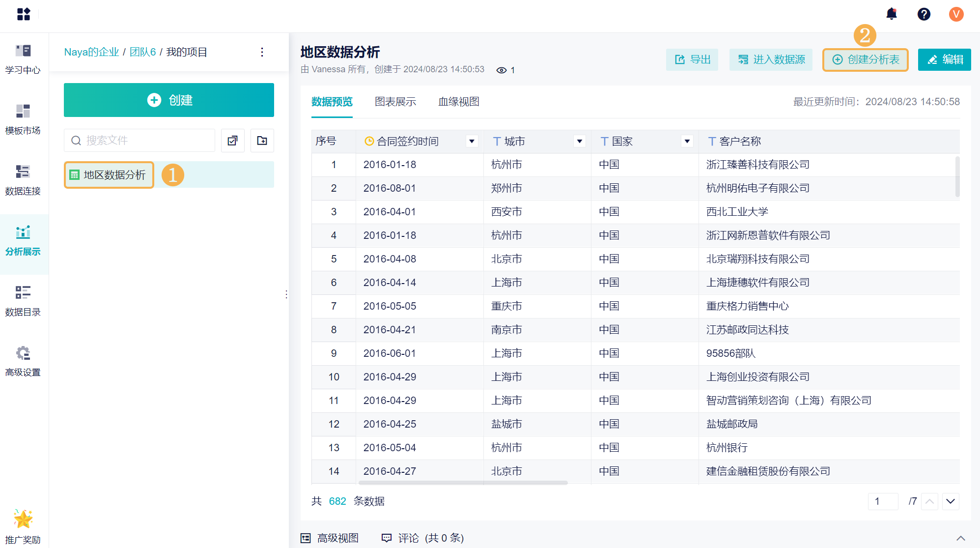The image size is (980, 548).
Task: Expand the bottom panel chevron
Action: 960,538
